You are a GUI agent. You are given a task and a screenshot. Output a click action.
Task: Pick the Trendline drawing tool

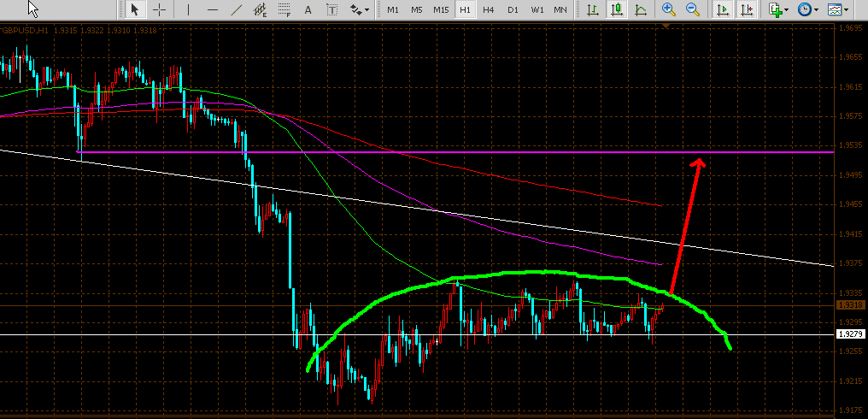[x=237, y=9]
